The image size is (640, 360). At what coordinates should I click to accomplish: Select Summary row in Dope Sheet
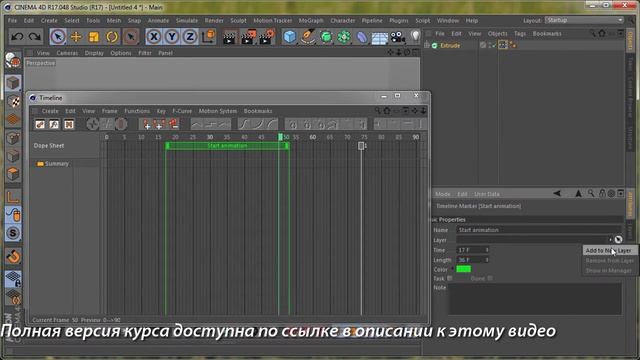57,164
